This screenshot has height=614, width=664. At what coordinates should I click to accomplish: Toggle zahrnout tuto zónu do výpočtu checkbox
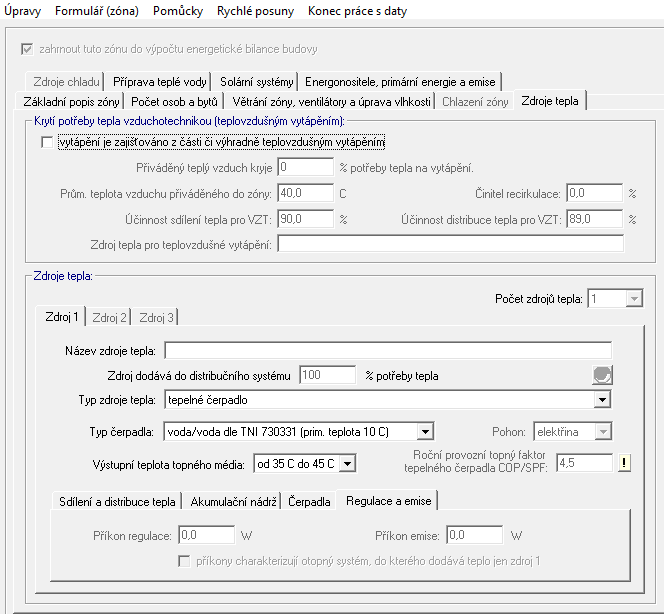(x=27, y=49)
